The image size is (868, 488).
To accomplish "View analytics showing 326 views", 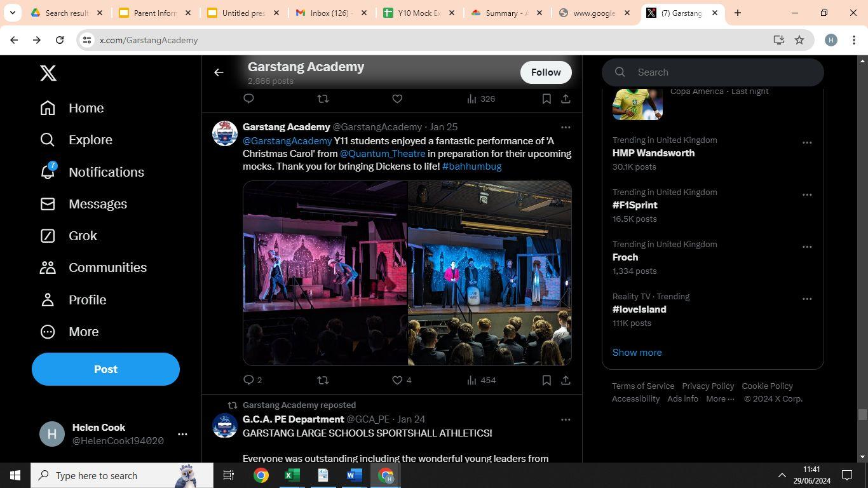I will [481, 98].
